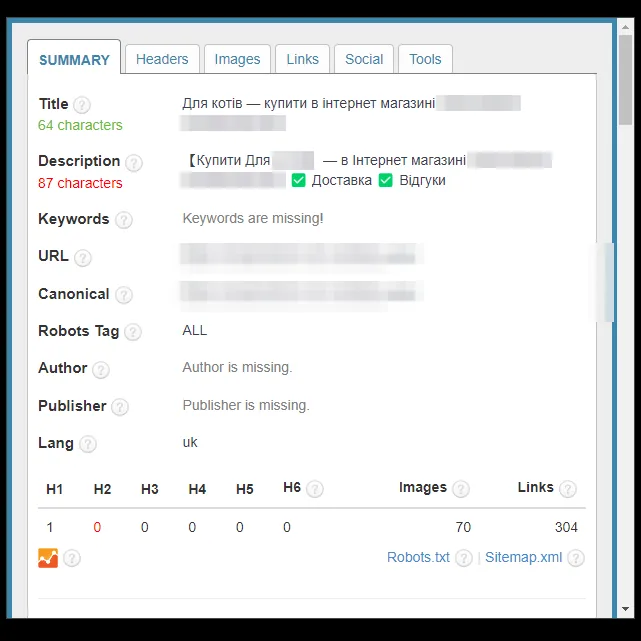Open the Headers tab
This screenshot has width=641, height=641.
[x=162, y=59]
